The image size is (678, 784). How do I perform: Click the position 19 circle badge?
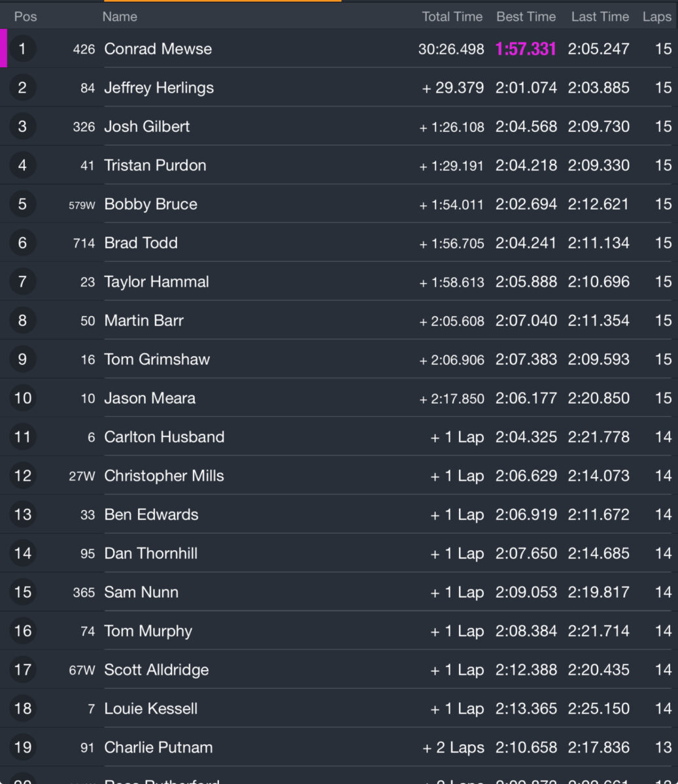click(x=22, y=747)
